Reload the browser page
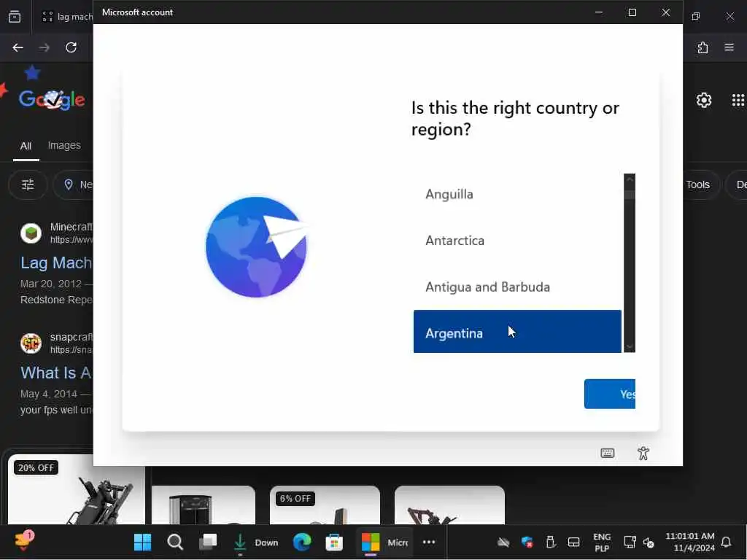The image size is (747, 560). click(71, 47)
